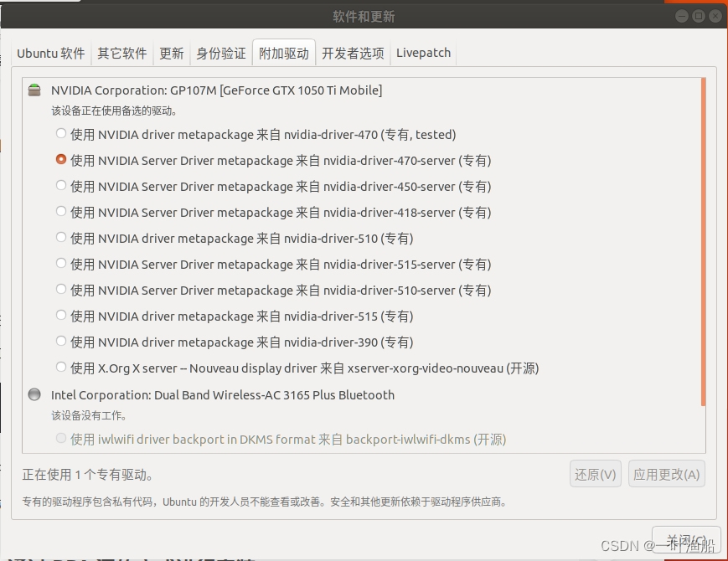Screen dimensions: 728x561
Task: Click the 还原(V) button
Action: point(595,474)
